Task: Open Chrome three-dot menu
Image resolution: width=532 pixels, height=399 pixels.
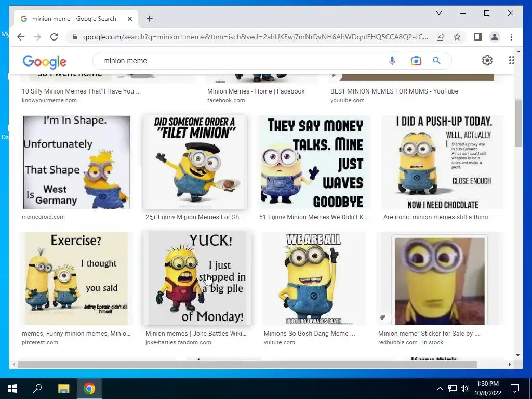Action: (511, 37)
